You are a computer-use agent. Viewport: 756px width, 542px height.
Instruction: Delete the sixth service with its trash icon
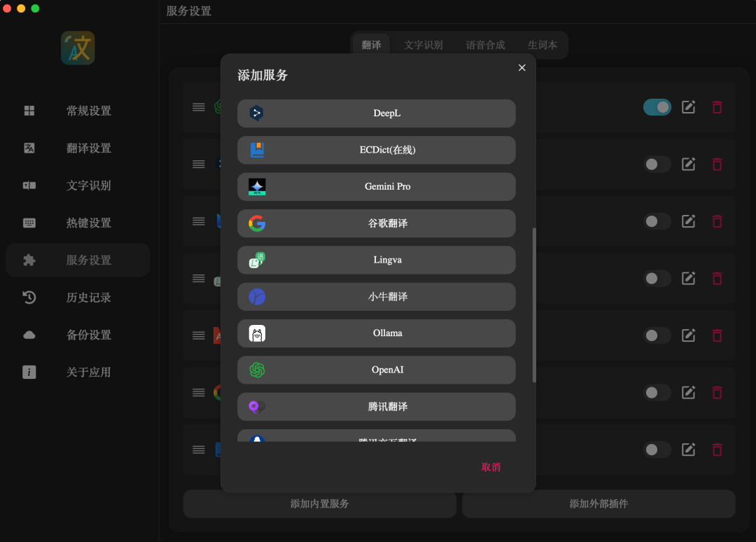(x=717, y=393)
